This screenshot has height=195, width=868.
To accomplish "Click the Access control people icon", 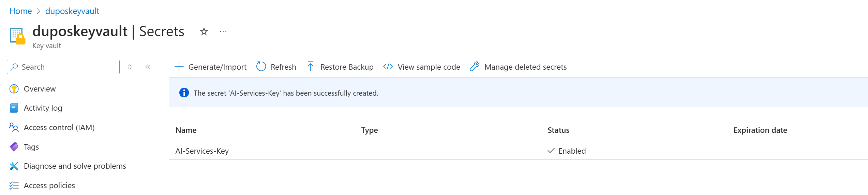I will pyautogui.click(x=14, y=127).
